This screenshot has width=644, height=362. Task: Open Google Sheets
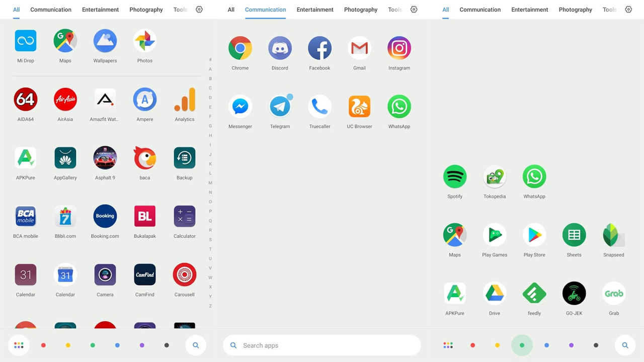(x=574, y=235)
